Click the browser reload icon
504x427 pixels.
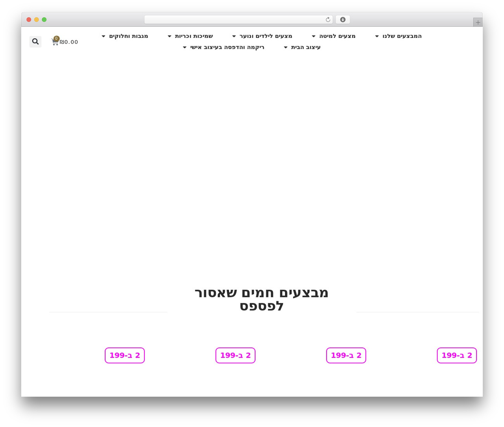tap(328, 20)
